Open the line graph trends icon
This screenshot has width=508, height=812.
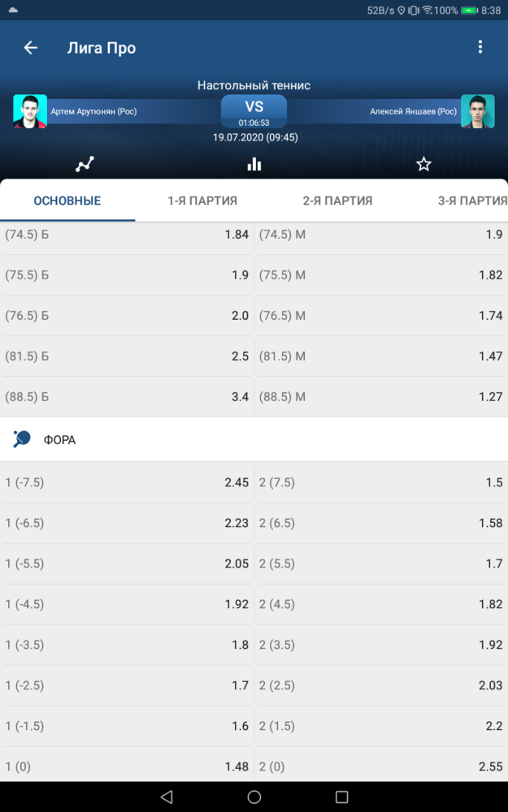point(85,164)
